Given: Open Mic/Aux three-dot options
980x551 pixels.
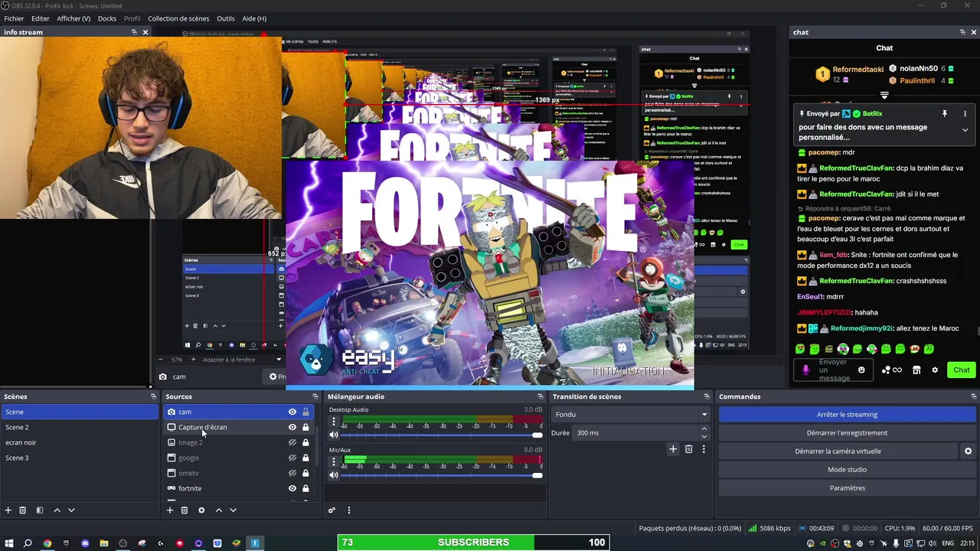Looking at the screenshot, I should pos(333,462).
